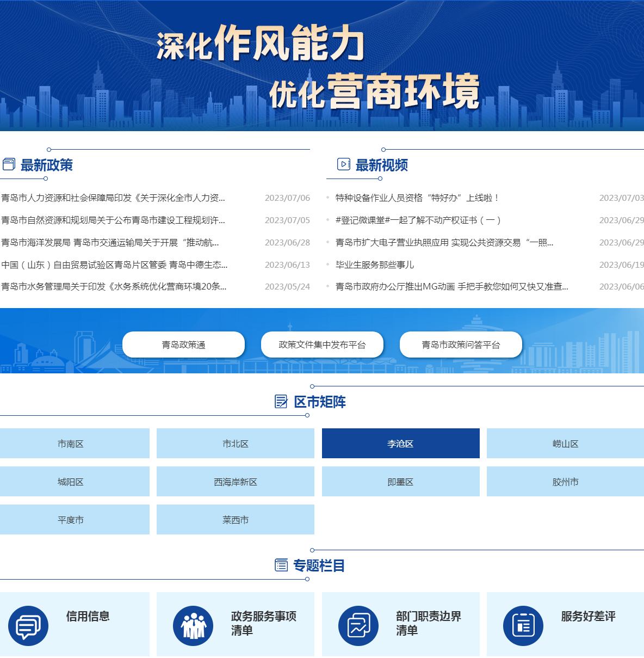Viewport: 644px width, 658px height.
Task: Select the 莱西市 district tab
Action: point(235,520)
